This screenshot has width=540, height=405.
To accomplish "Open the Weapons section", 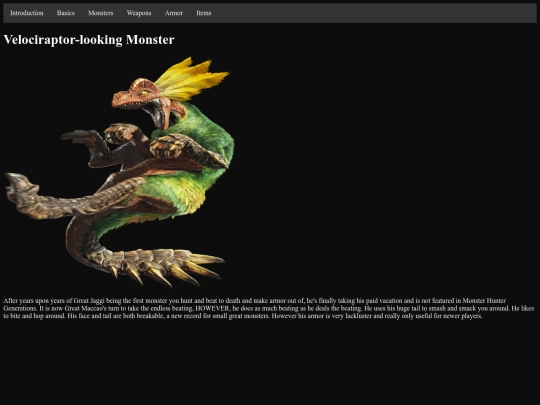I will [x=139, y=13].
